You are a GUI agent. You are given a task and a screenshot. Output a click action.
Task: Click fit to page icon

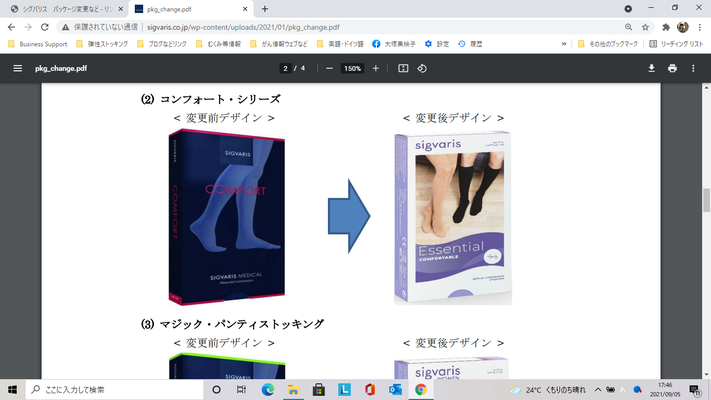click(x=403, y=68)
